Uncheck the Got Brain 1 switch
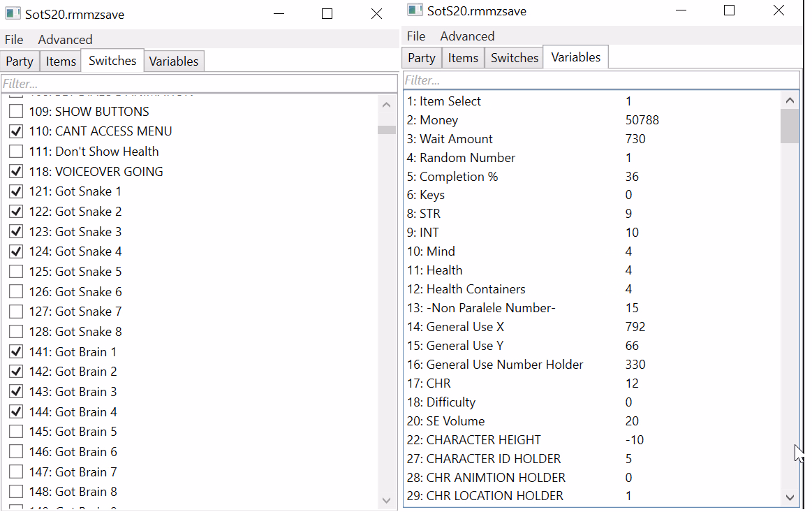812x512 pixels. coord(16,352)
